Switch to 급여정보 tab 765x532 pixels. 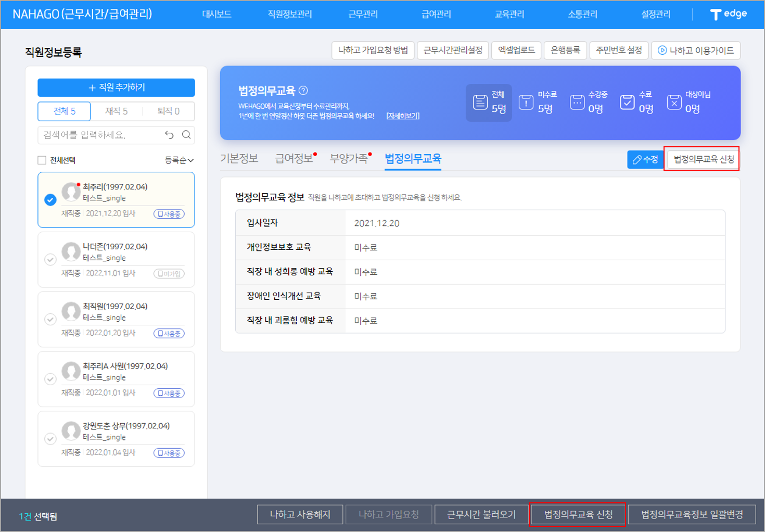pyautogui.click(x=295, y=158)
